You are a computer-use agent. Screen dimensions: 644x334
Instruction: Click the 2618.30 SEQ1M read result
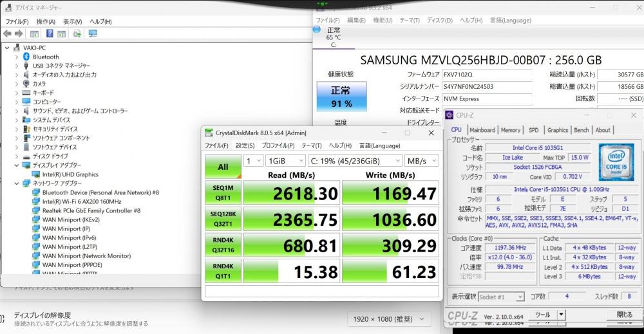tap(292, 193)
